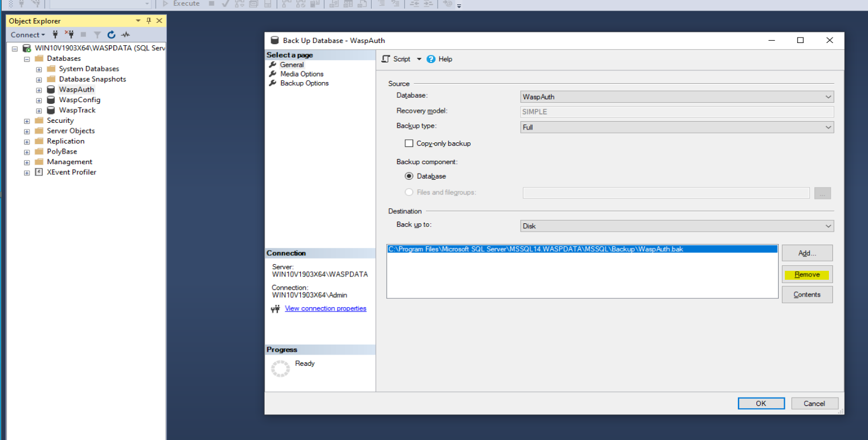Viewport: 868px width, 440px height.
Task: Click the Cancel button
Action: tap(814, 403)
